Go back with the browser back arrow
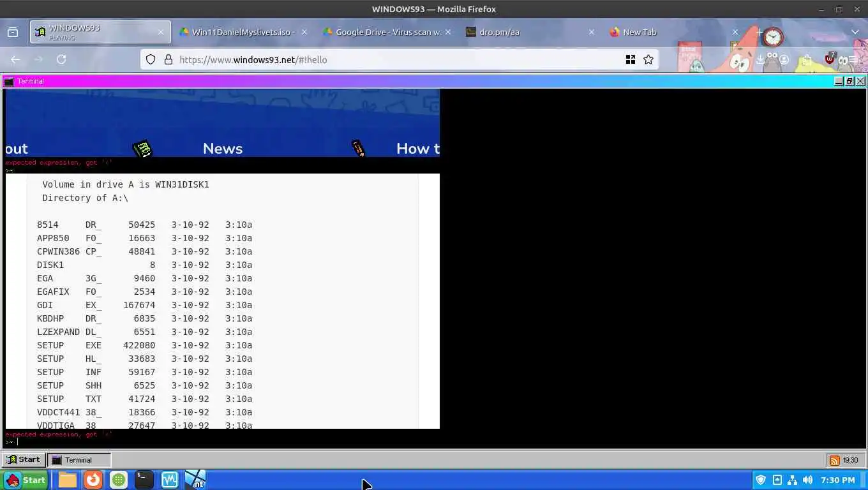Screen dimensions: 868x490 (15, 59)
